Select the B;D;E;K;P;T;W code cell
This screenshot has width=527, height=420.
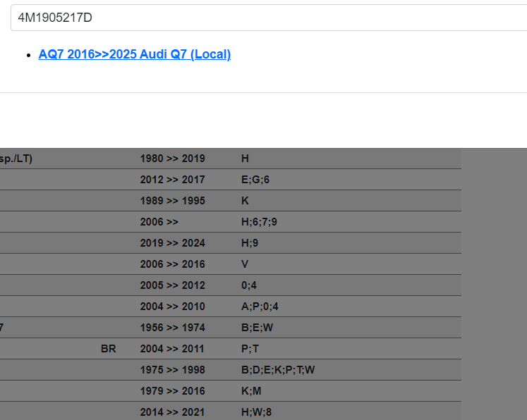[277, 370]
